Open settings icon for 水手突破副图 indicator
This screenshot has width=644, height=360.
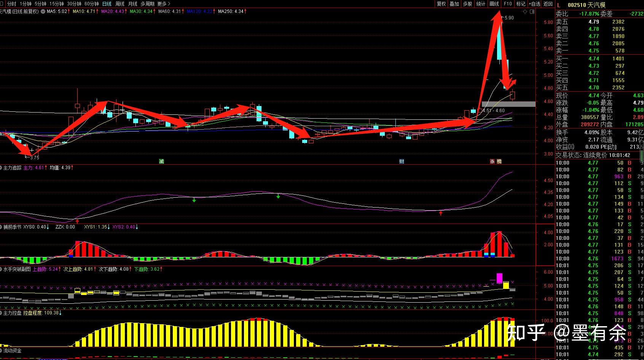coord(1,269)
